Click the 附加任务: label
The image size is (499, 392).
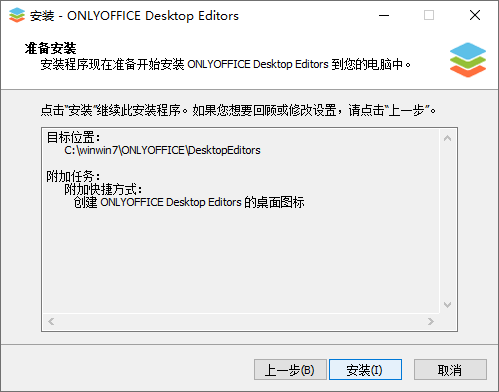pos(73,176)
